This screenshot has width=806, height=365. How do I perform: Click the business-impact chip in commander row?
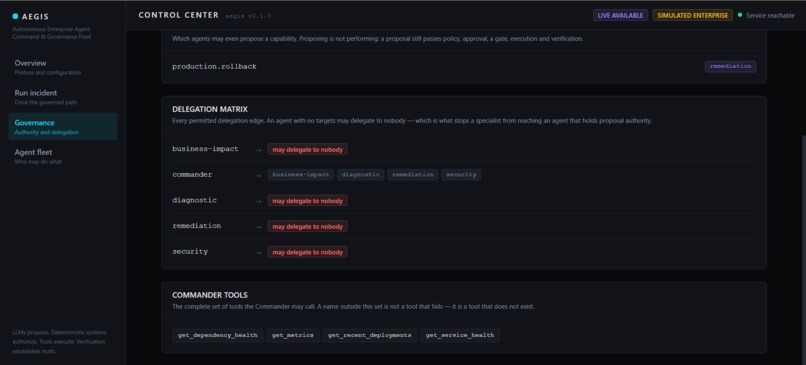click(x=301, y=175)
